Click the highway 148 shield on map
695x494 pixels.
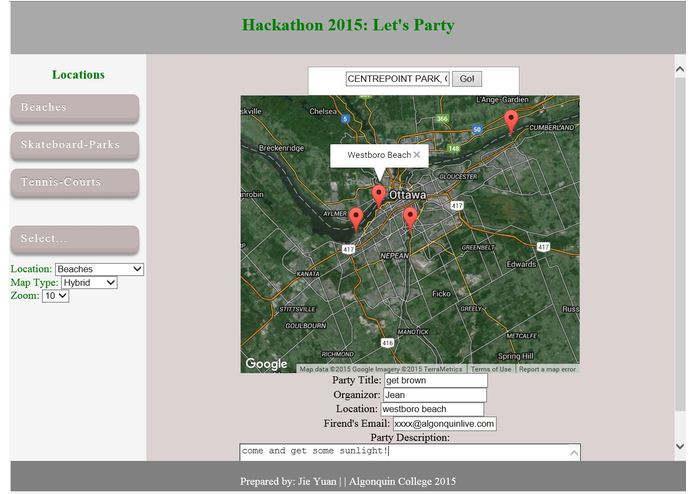[x=453, y=148]
